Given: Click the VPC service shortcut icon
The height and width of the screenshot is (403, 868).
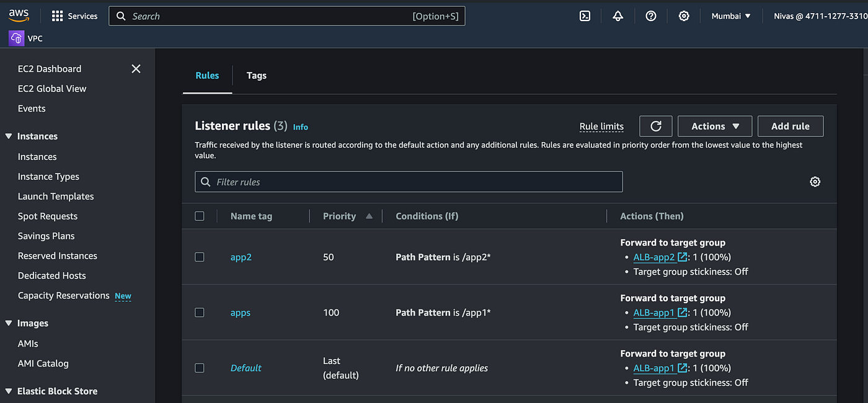Looking at the screenshot, I should coord(17,38).
